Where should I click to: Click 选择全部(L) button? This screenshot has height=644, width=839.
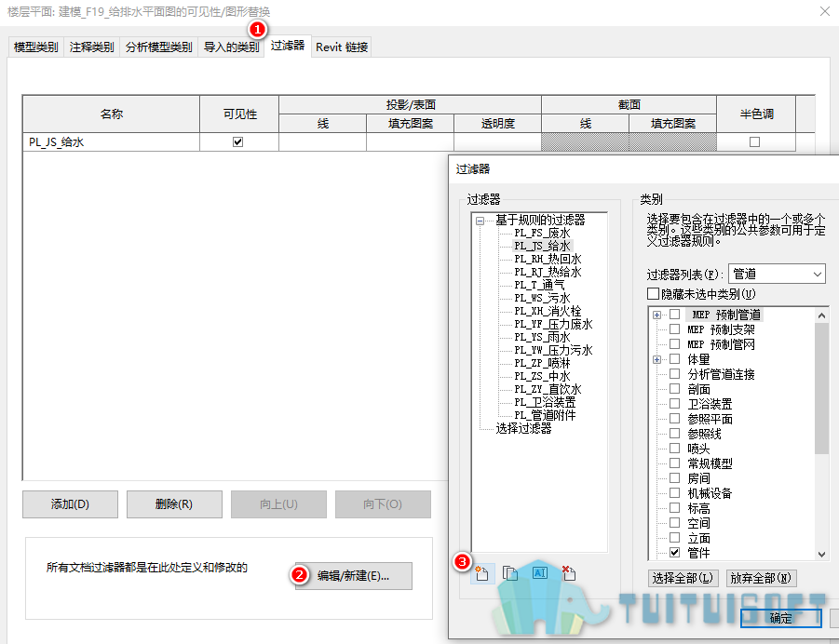pos(683,578)
